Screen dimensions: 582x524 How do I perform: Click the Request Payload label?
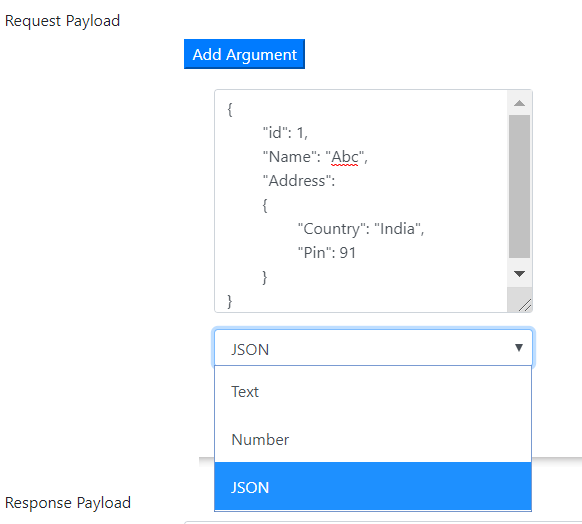[62, 21]
